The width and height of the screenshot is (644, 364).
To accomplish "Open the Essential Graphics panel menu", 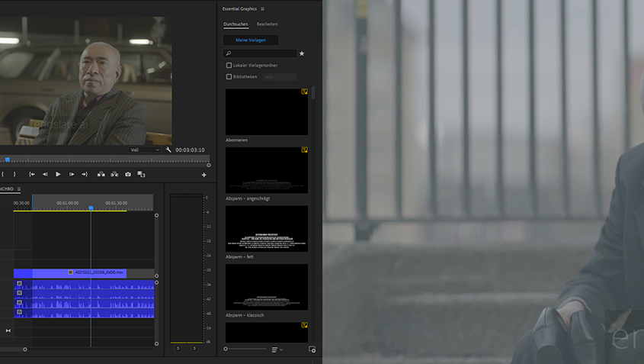I will [262, 9].
